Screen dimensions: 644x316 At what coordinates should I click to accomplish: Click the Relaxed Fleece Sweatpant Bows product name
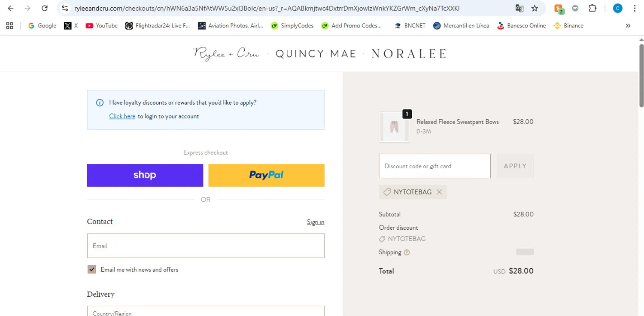(458, 122)
